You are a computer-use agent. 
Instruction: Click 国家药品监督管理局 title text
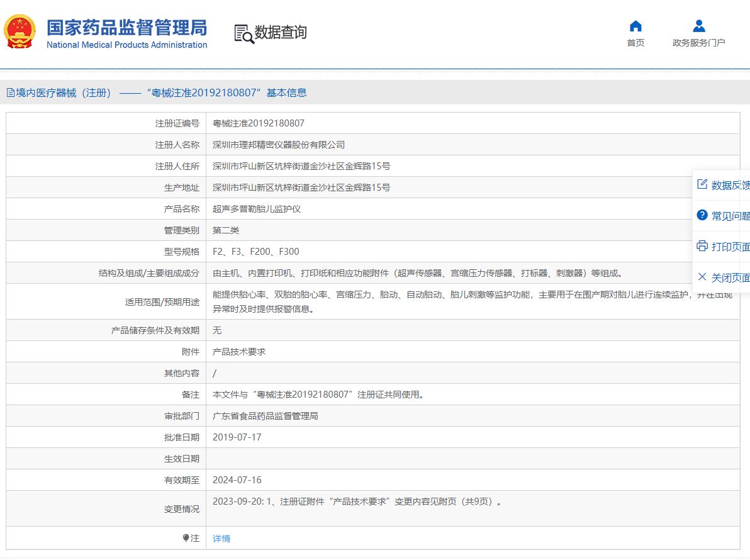point(126,28)
